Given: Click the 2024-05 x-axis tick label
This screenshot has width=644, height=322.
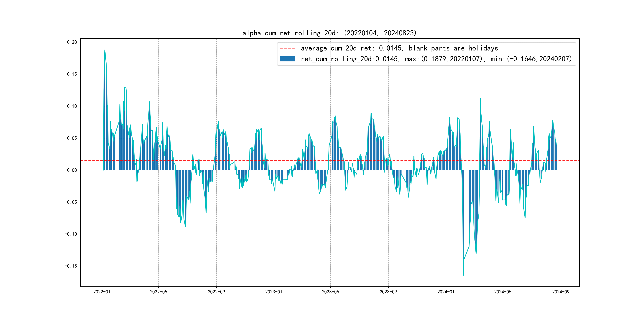Looking at the screenshot, I should coord(503,292).
